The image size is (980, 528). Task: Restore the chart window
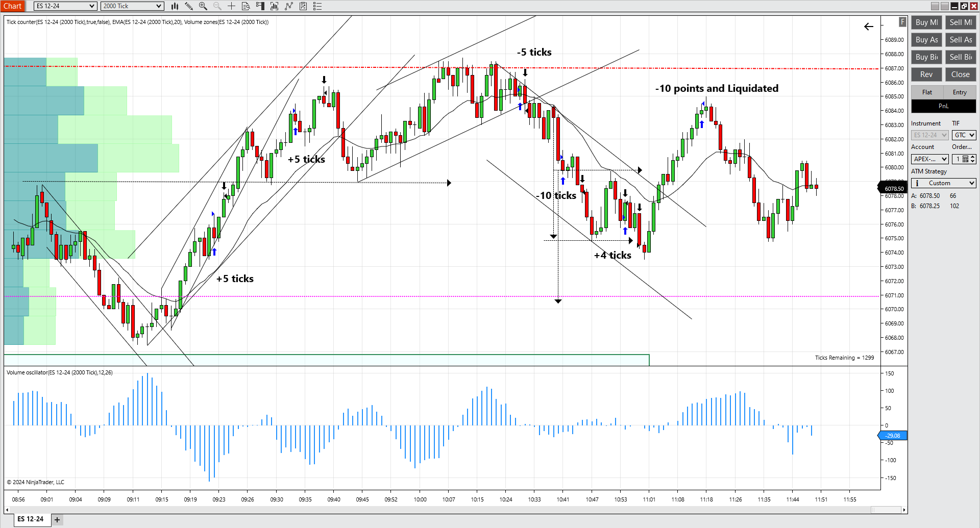click(x=964, y=6)
